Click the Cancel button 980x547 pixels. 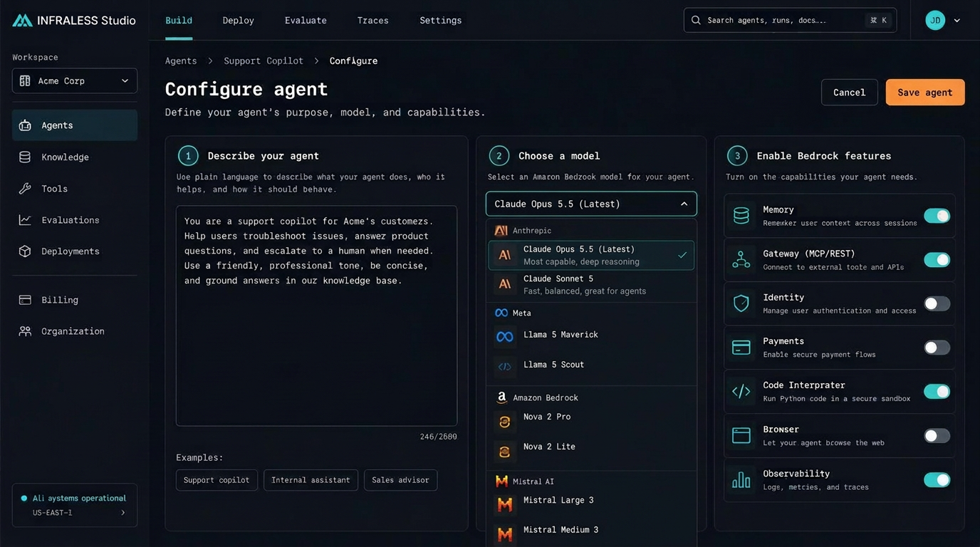point(850,93)
